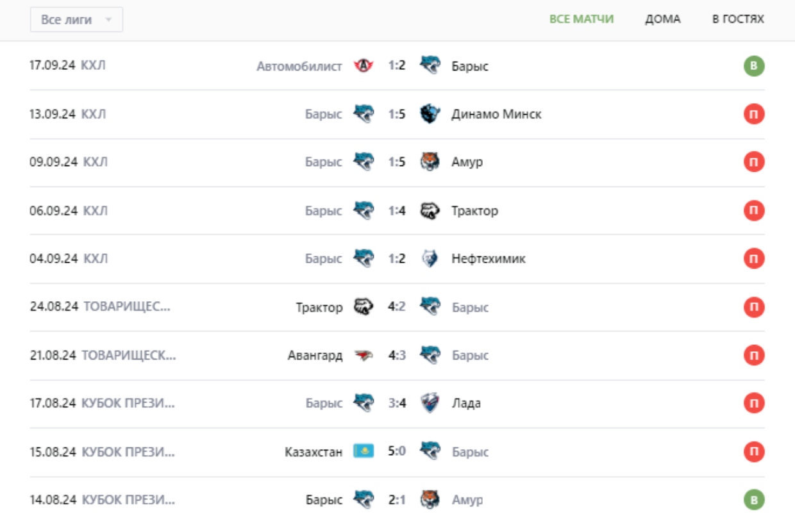
Task: Click the Трактор logo in 06.09.24 match
Action: (430, 211)
